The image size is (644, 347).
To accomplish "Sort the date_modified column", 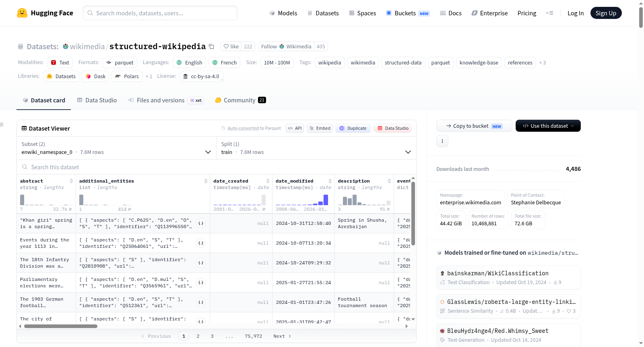I will coord(330,181).
